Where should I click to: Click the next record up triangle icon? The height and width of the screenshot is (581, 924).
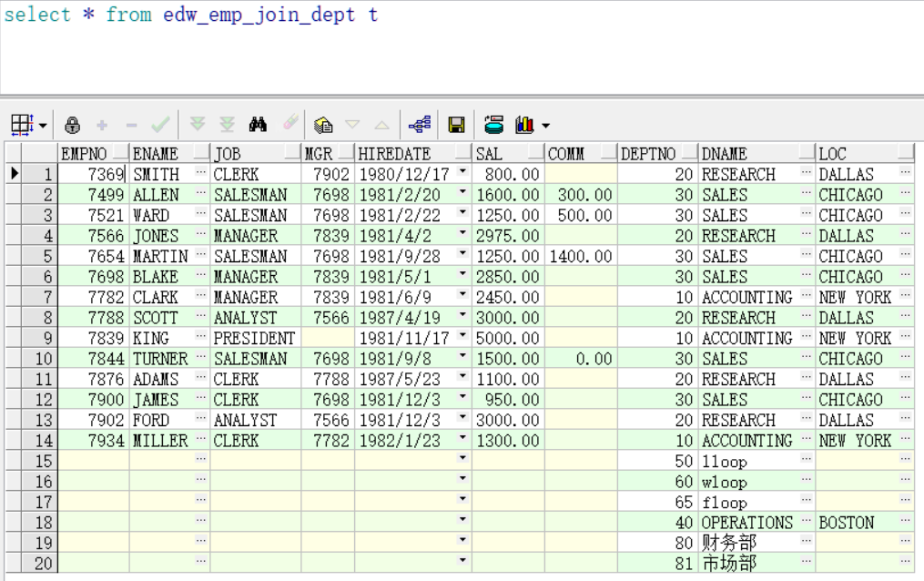tap(381, 125)
